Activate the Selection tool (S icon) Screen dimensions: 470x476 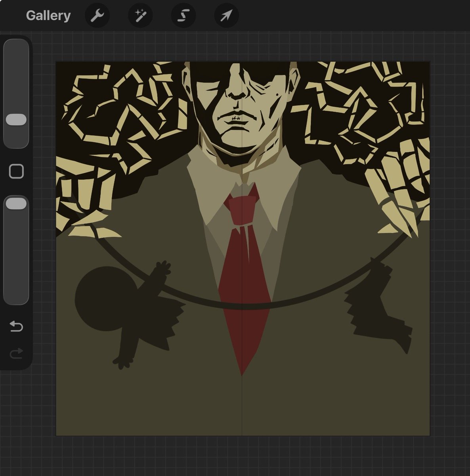pyautogui.click(x=183, y=15)
